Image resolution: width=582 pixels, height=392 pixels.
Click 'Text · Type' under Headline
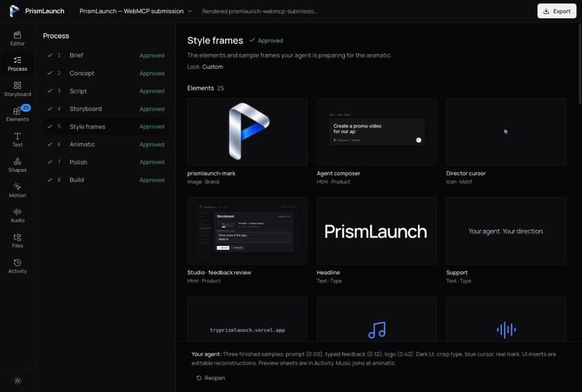(329, 281)
